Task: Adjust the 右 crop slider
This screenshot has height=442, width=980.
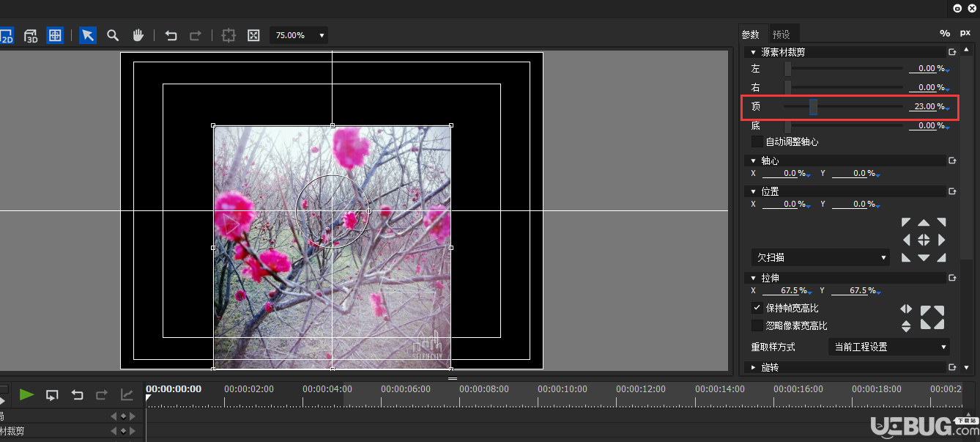Action: pyautogui.click(x=843, y=87)
